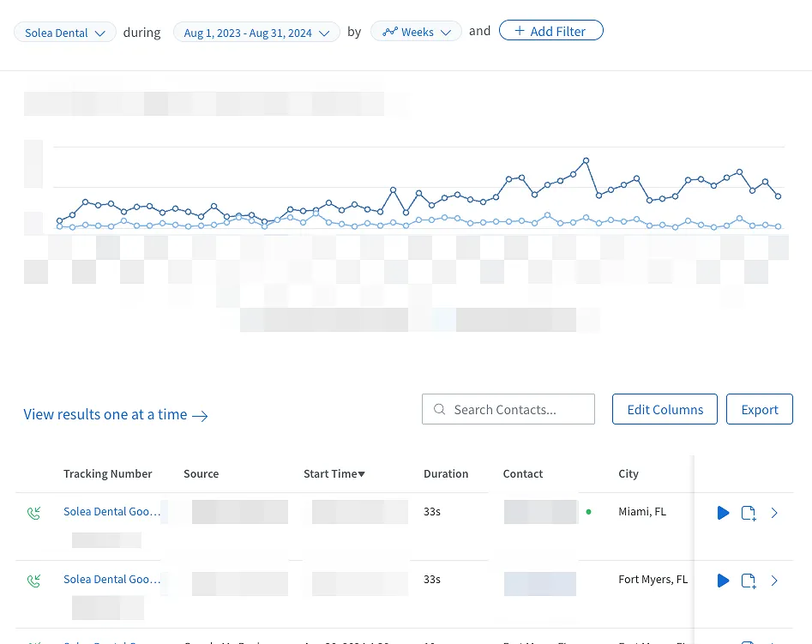The height and width of the screenshot is (644, 812).
Task: Open the Aug 1, 2023 - Aug 31, 2024 date range picker
Action: click(256, 33)
